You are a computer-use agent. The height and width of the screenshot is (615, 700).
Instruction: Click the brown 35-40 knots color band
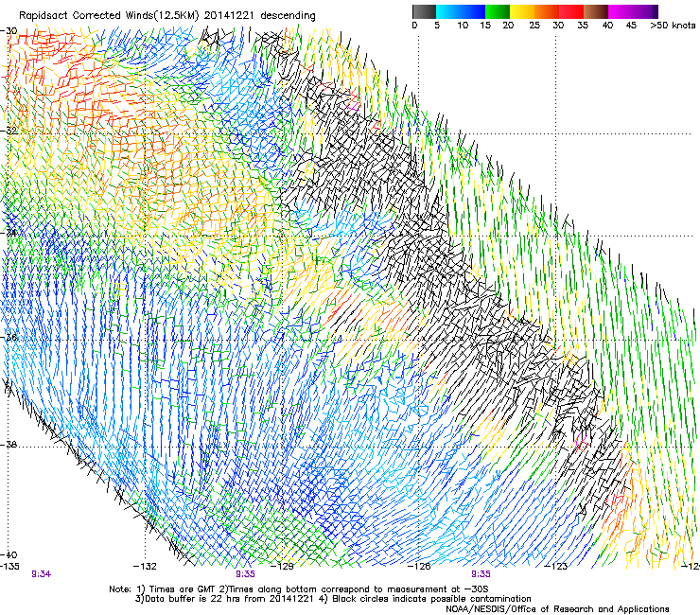pyautogui.click(x=596, y=11)
